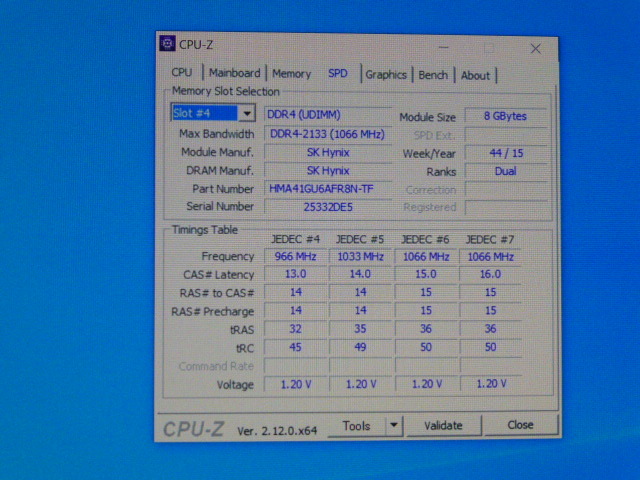Click the 966 MHz frequency cell
Viewport: 640px width, 480px height.
[296, 256]
